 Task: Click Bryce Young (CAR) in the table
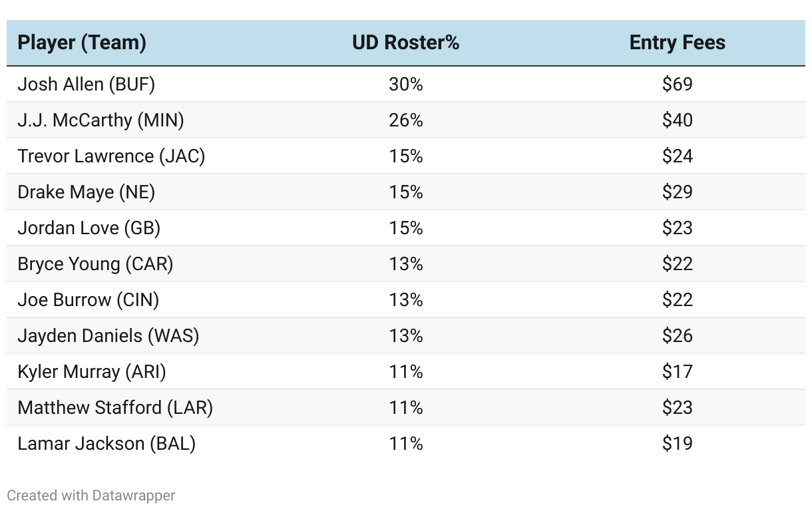pyautogui.click(x=95, y=264)
